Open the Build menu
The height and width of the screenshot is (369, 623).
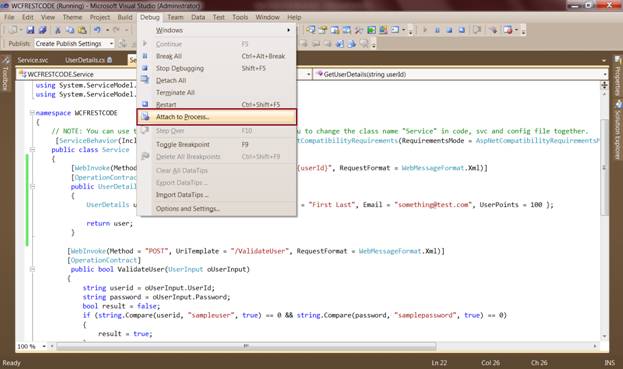[125, 17]
